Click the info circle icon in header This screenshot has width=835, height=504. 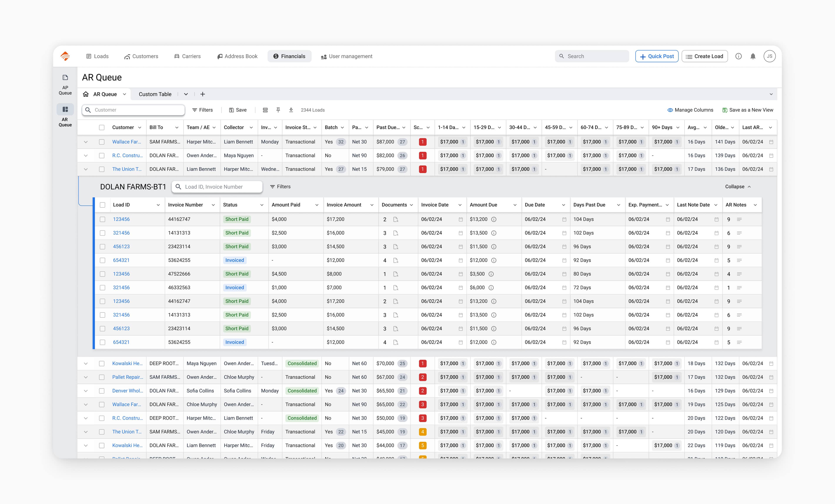tap(738, 56)
